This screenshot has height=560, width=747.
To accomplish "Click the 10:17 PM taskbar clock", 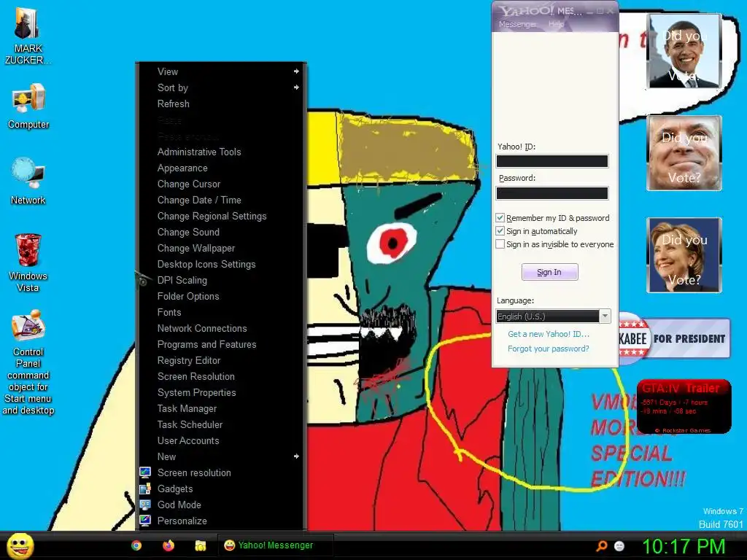I will click(684, 546).
